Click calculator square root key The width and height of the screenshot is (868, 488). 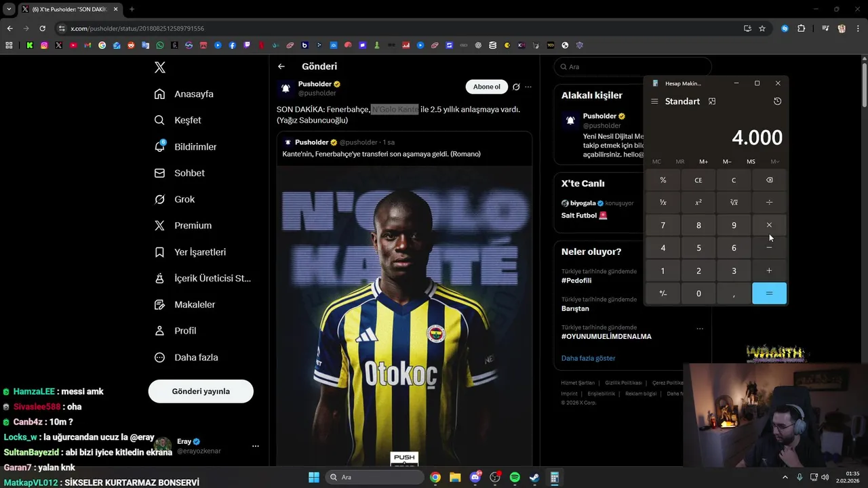(x=734, y=203)
